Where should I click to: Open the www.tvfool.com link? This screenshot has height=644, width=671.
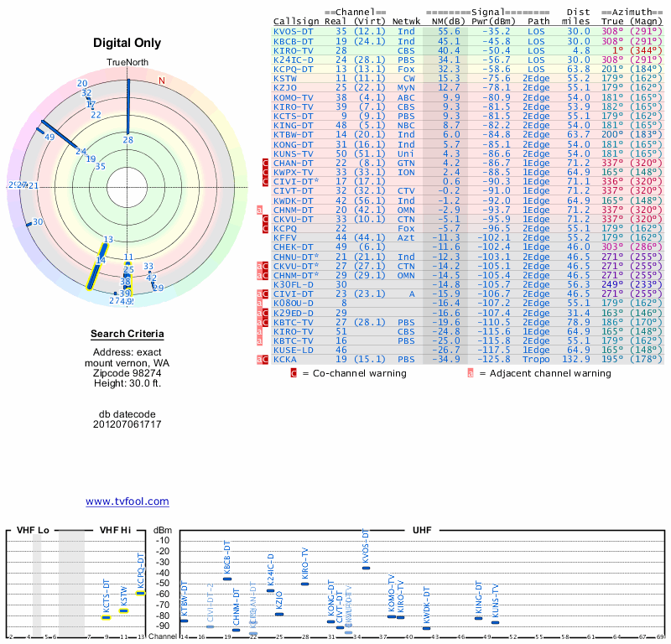127,501
